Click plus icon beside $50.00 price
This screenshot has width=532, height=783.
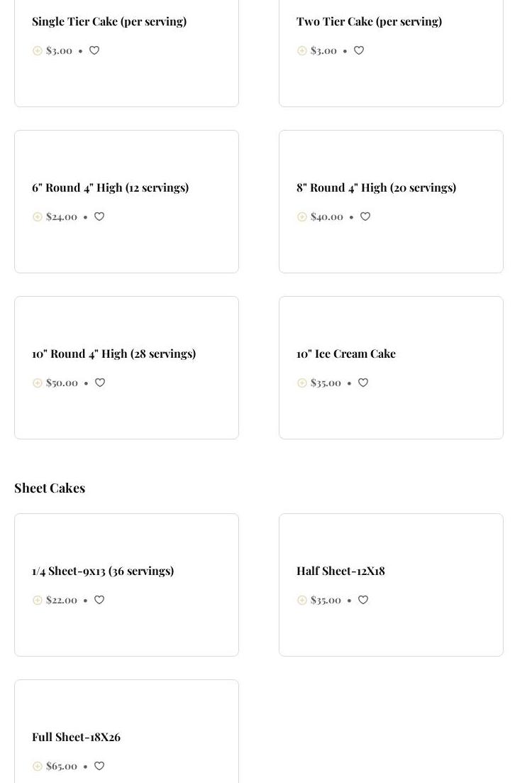coord(38,383)
